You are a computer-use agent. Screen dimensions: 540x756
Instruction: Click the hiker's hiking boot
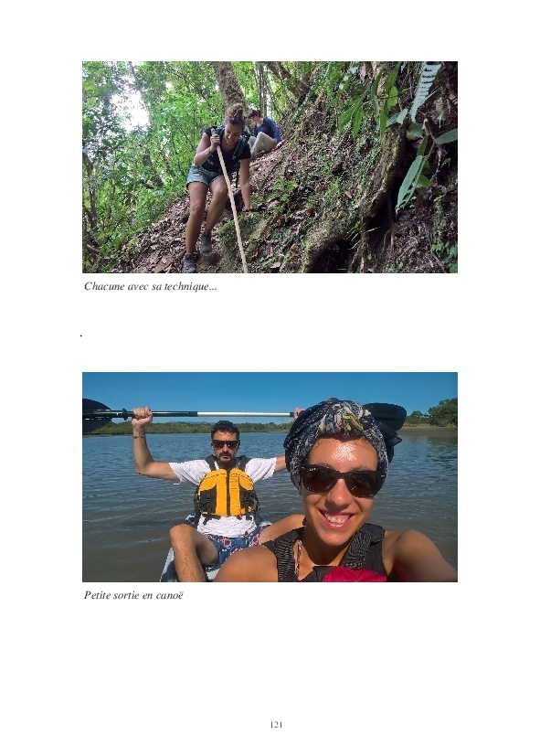[190, 262]
